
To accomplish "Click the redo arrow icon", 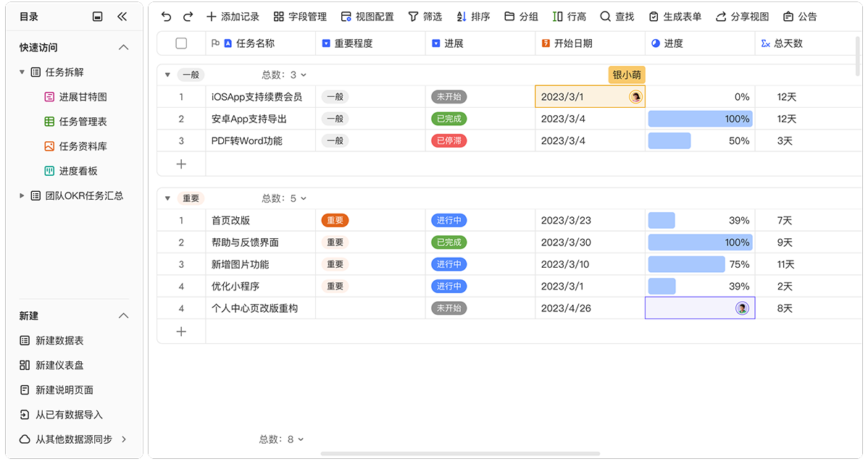I will tap(188, 17).
